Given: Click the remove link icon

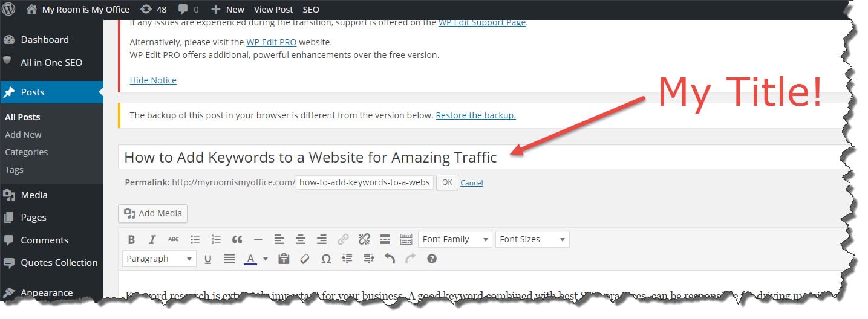Looking at the screenshot, I should 364,239.
